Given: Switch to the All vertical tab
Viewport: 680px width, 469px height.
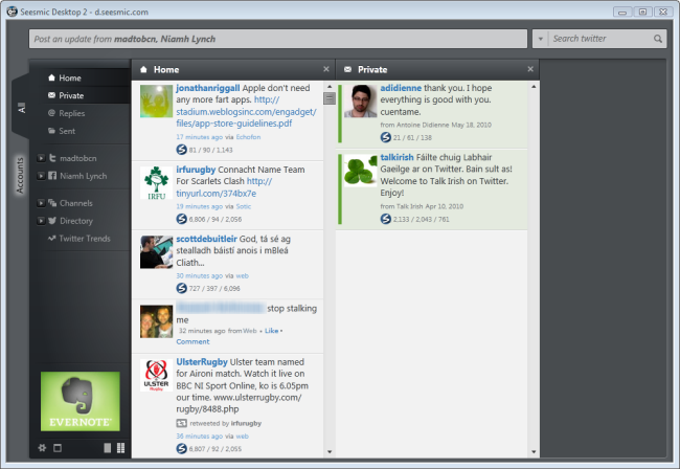Looking at the screenshot, I should 21,107.
